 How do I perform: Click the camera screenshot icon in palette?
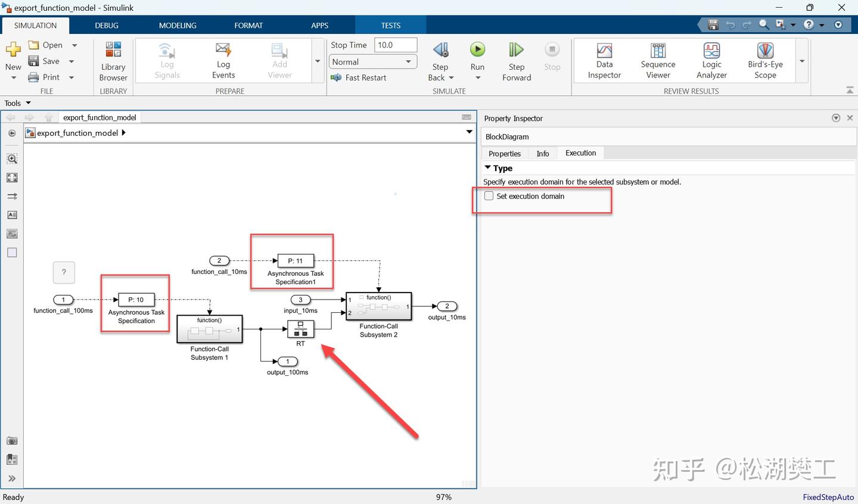pos(12,441)
